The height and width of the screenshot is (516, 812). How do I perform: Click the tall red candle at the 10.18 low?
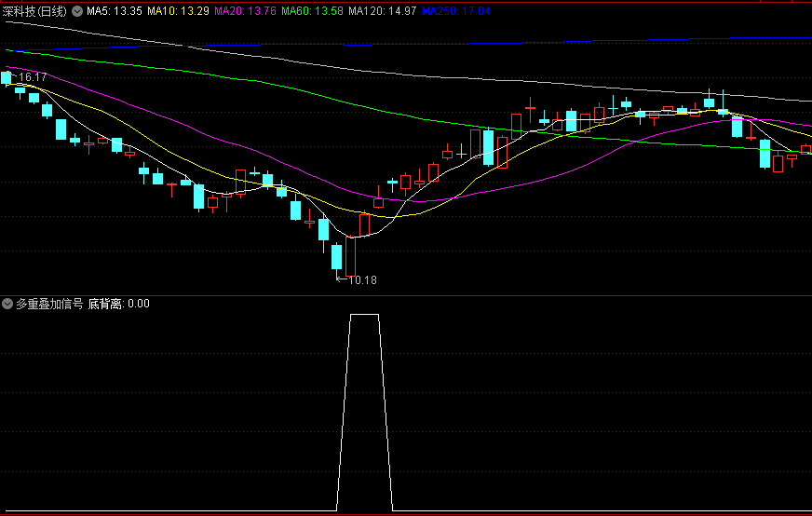[350, 256]
